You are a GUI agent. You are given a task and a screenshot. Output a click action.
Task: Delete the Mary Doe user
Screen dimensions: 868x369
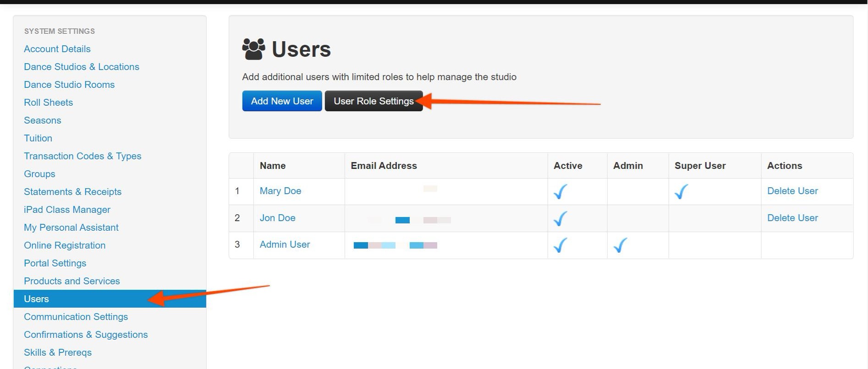click(792, 191)
